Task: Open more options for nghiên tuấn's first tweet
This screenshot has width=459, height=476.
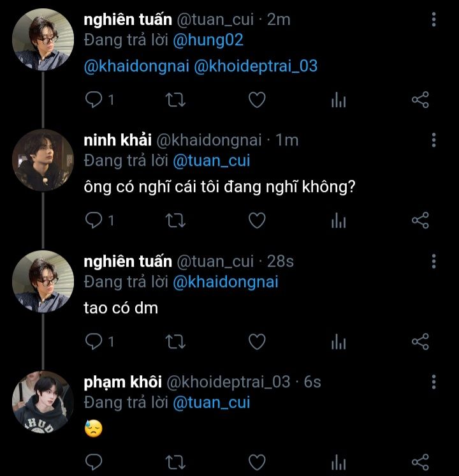Action: click(434, 20)
